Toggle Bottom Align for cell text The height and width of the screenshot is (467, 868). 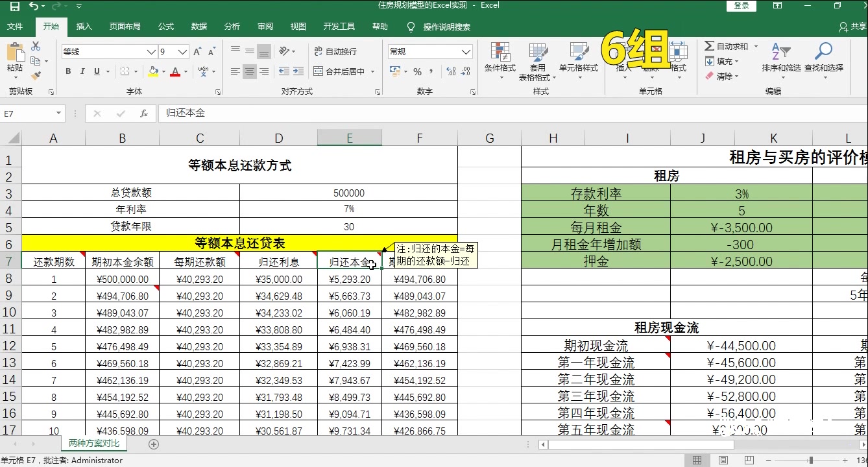[264, 51]
